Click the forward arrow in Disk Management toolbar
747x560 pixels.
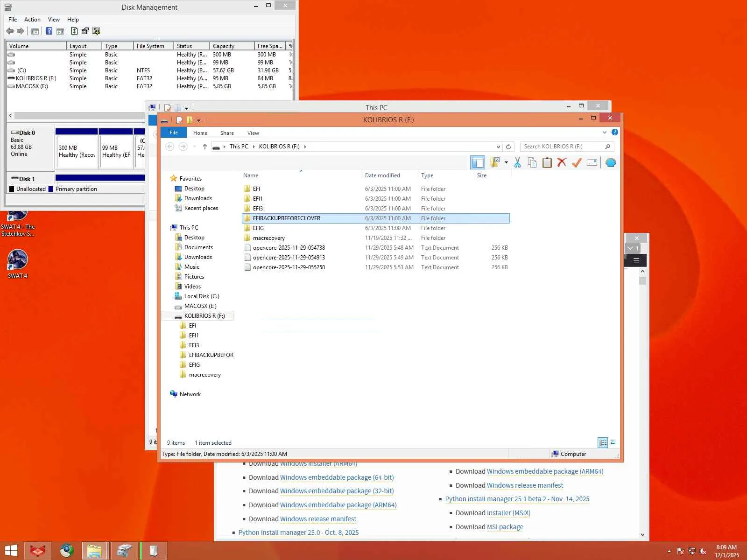(x=20, y=31)
